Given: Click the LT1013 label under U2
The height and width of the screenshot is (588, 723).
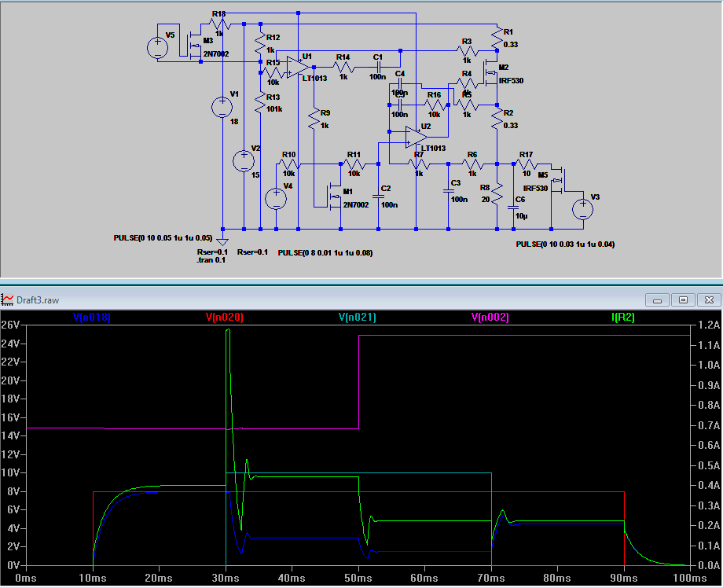Looking at the screenshot, I should point(434,148).
